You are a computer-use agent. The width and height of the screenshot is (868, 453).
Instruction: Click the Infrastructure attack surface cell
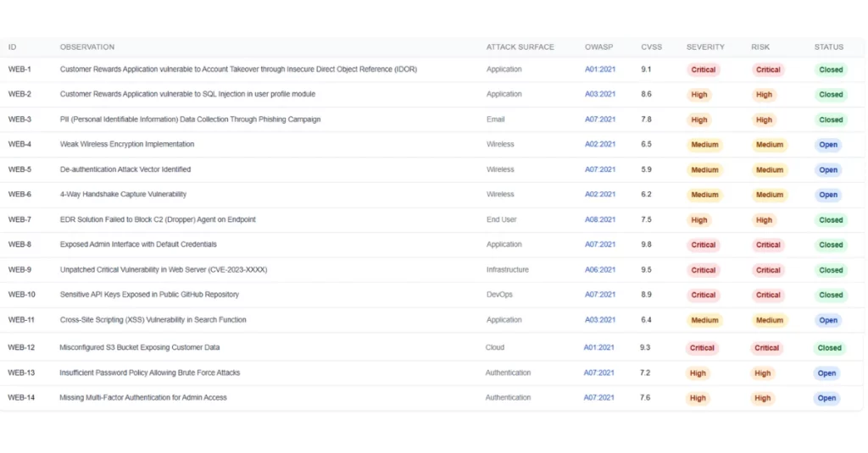click(x=508, y=269)
